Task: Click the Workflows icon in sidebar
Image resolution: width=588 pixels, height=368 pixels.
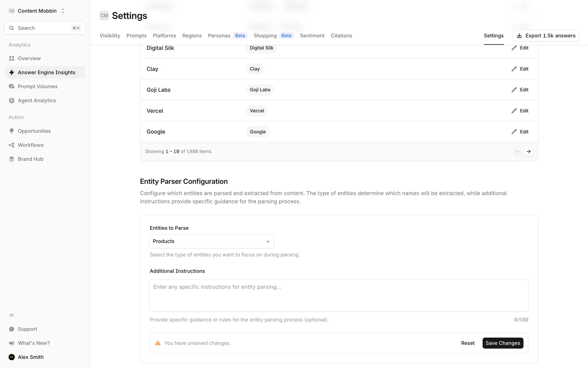Action: [x=12, y=145]
